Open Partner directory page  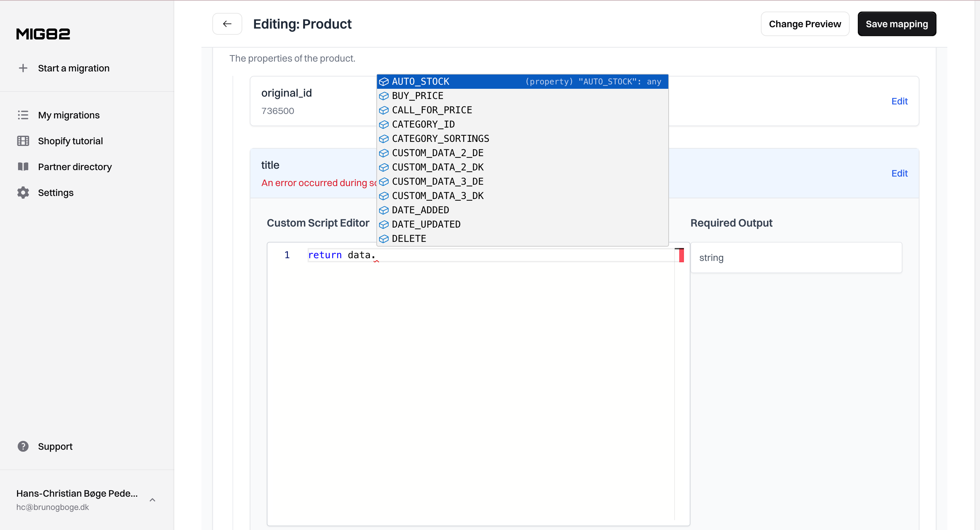(75, 167)
